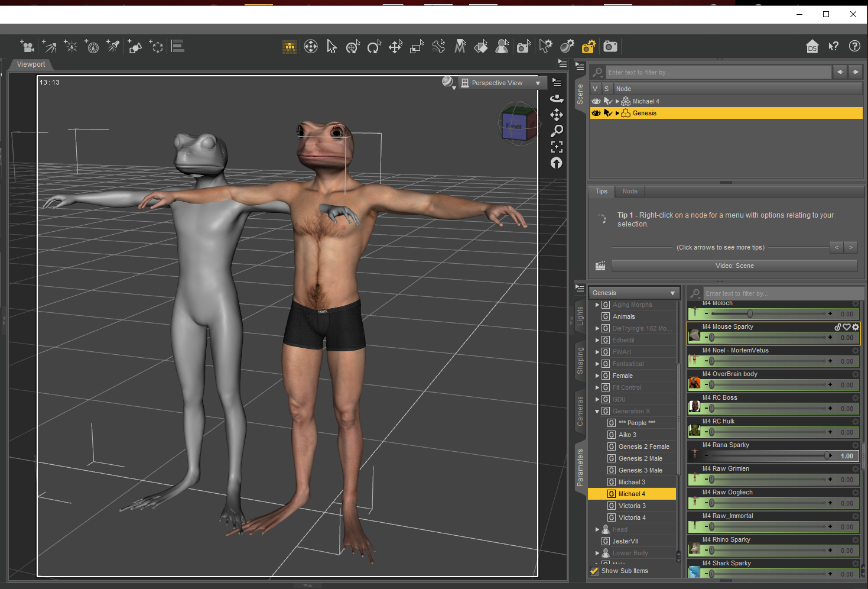Expand the Genesis scene node
This screenshot has height=589, width=868.
617,113
